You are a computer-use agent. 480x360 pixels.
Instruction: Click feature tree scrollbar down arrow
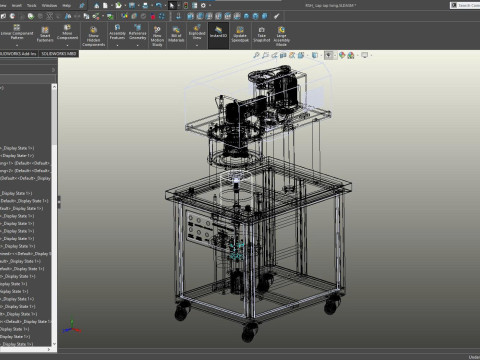click(x=54, y=344)
